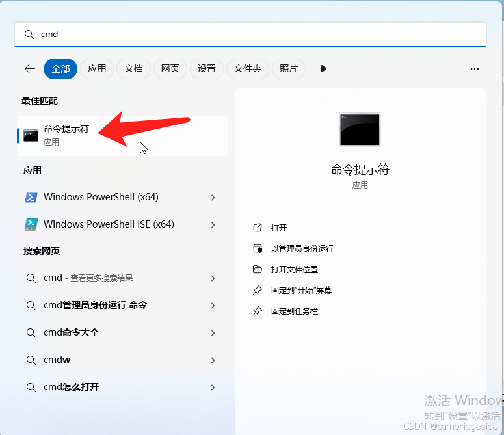Click the 命令提示符 best match icon

31,136
